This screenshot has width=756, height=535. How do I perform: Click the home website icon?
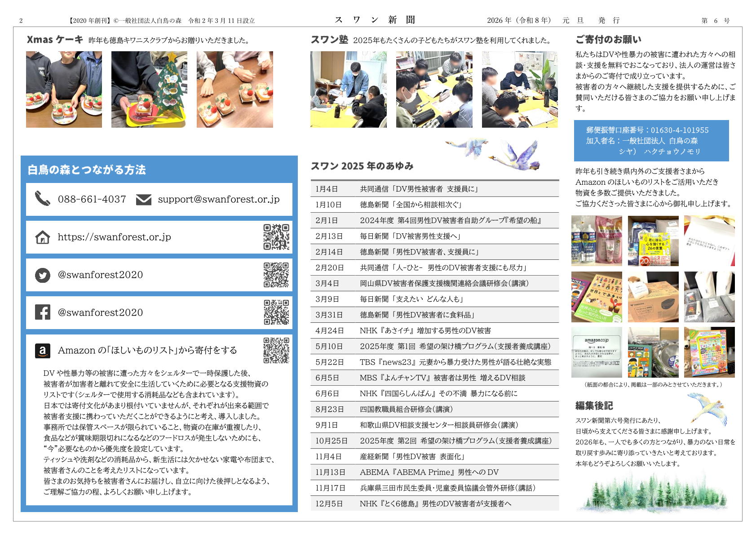pos(43,237)
